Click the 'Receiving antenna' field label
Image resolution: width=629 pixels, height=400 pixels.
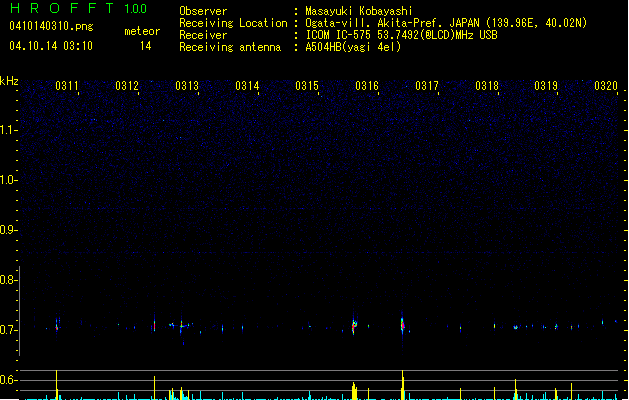pos(230,47)
